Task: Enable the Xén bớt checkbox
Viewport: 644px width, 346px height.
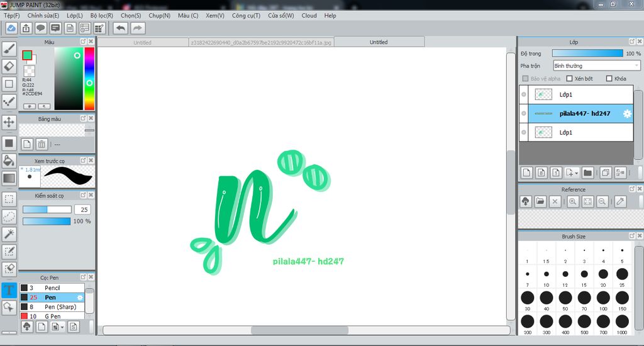Action: pyautogui.click(x=569, y=79)
